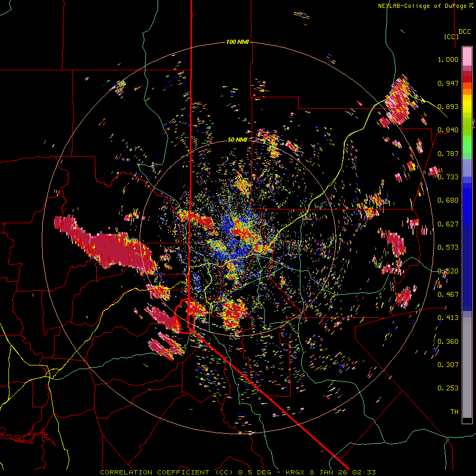Click the 0.360 color scale value
476x476 pixels.
[448, 342]
